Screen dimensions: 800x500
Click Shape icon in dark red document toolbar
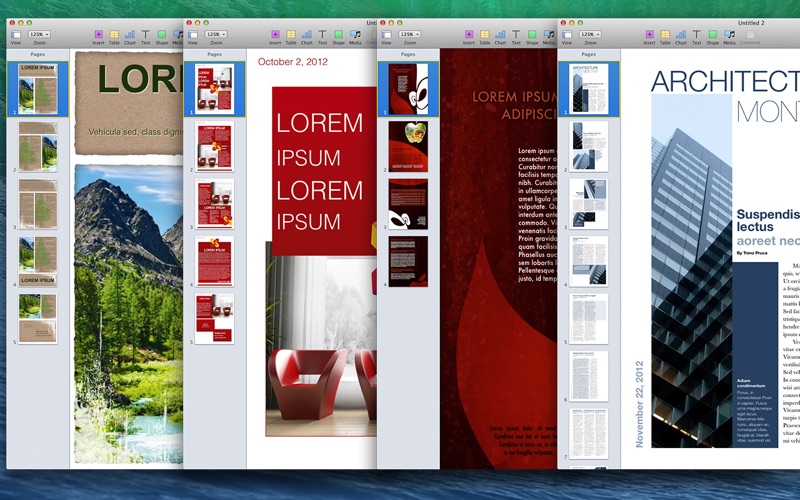click(533, 36)
